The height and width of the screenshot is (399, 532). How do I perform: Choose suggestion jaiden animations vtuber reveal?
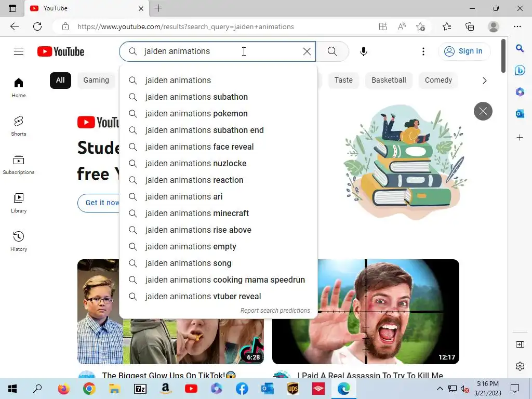[x=219, y=297]
